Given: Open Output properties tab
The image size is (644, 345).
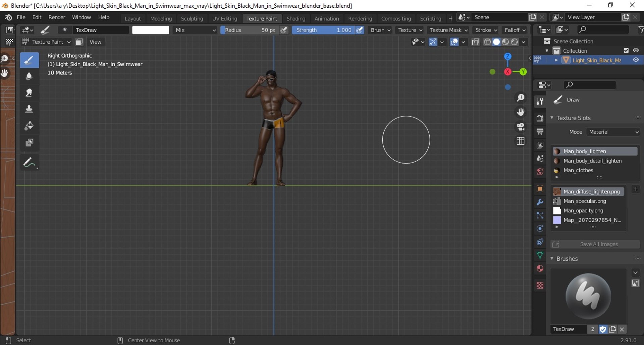Looking at the screenshot, I should tap(540, 132).
